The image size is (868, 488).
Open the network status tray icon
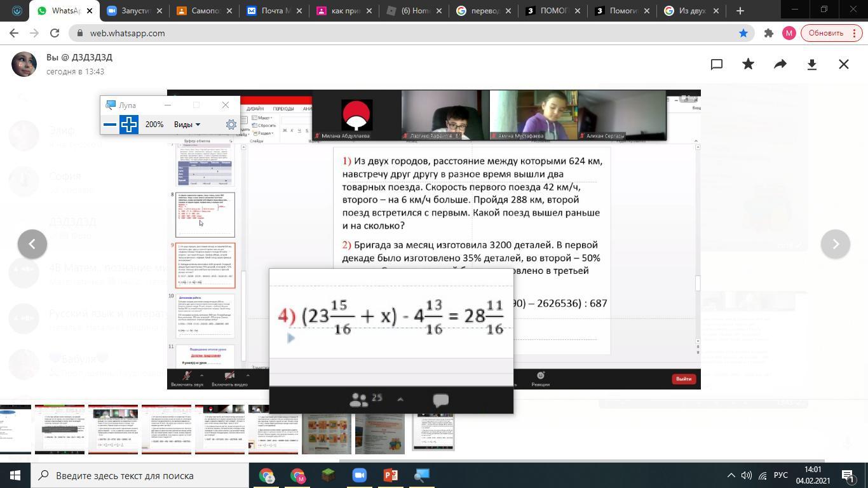[x=763, y=475]
